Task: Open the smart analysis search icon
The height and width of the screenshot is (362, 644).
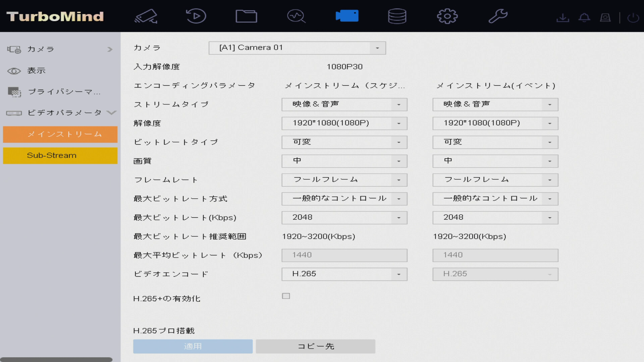Action: [296, 16]
